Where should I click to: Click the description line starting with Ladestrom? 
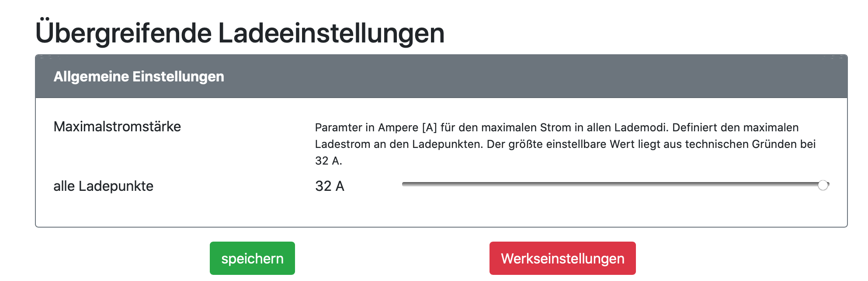(x=565, y=144)
